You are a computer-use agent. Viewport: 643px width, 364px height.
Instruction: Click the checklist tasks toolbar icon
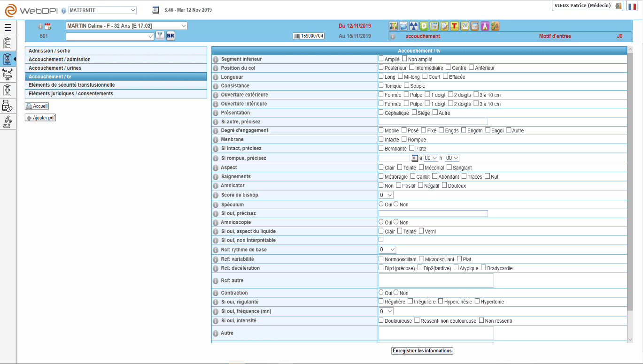coord(495,26)
